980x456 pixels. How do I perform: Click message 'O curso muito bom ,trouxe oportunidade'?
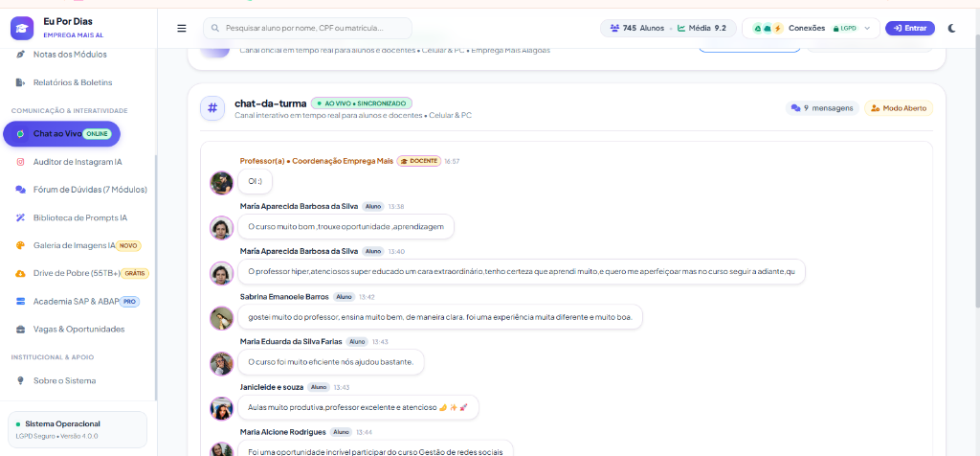345,226
